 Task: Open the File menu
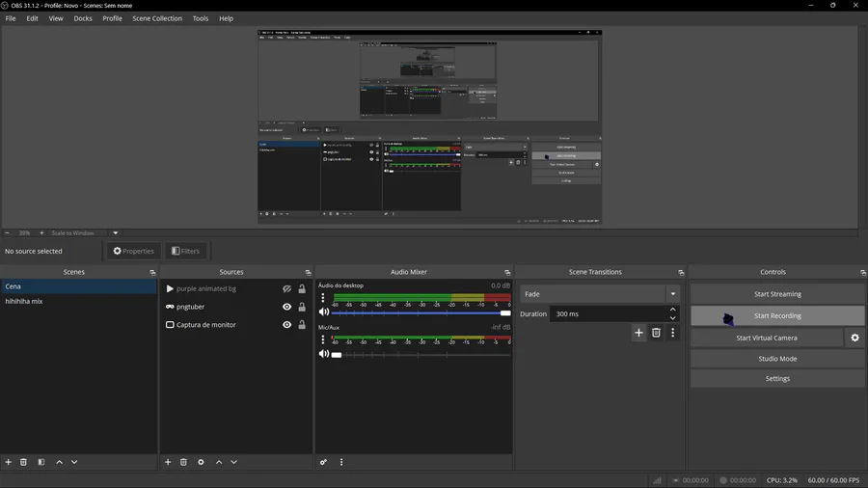[11, 18]
